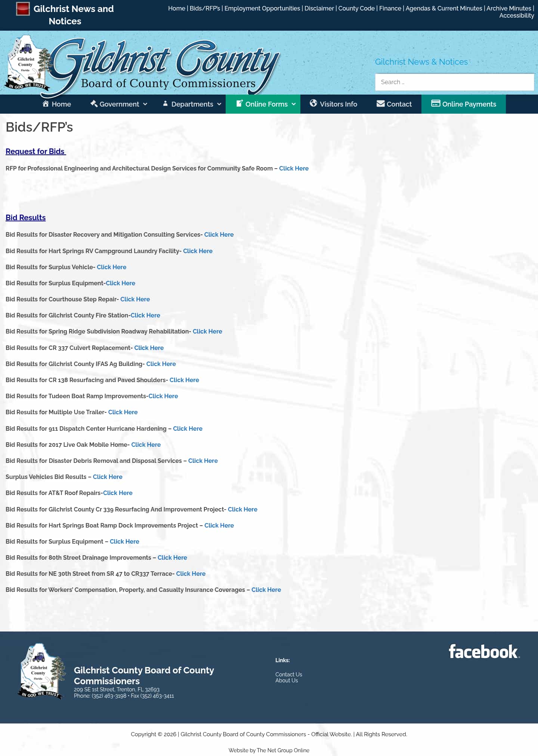
Task: Click Here for Workers' Compensation Insurance Coverages
Action: pyautogui.click(x=266, y=590)
